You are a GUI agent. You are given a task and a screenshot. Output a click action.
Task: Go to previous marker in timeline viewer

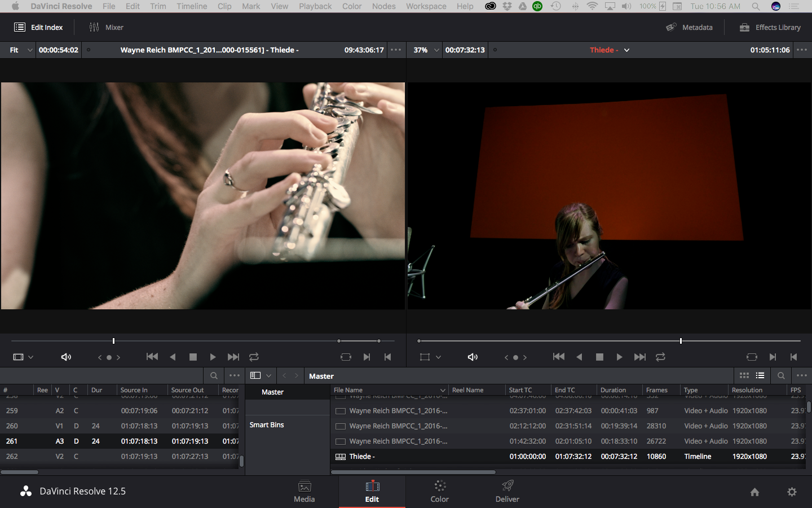click(506, 357)
